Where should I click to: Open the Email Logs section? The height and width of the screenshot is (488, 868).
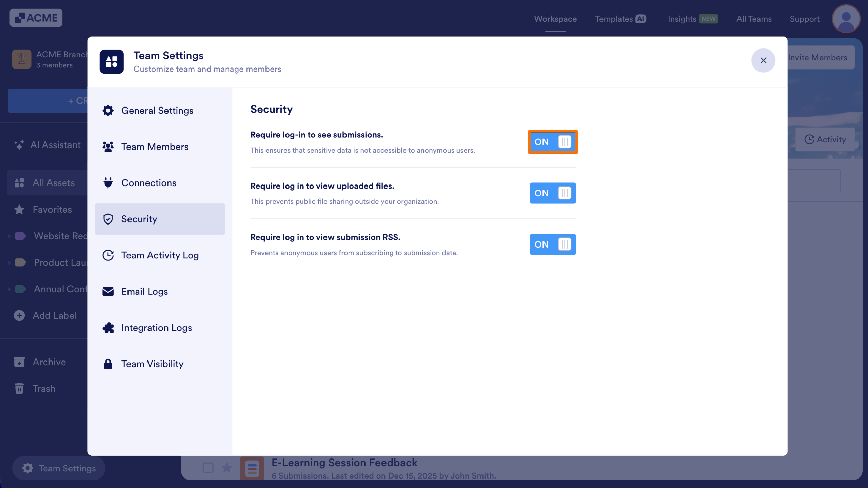click(160, 292)
